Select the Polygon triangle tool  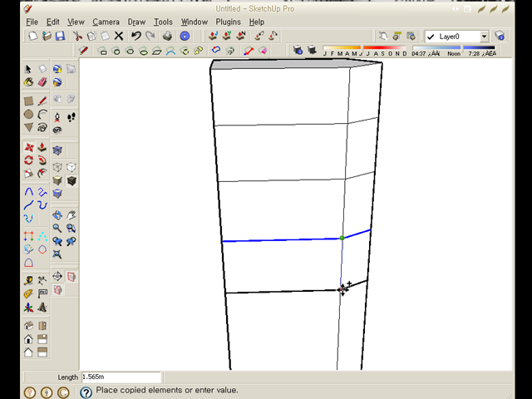click(x=28, y=127)
